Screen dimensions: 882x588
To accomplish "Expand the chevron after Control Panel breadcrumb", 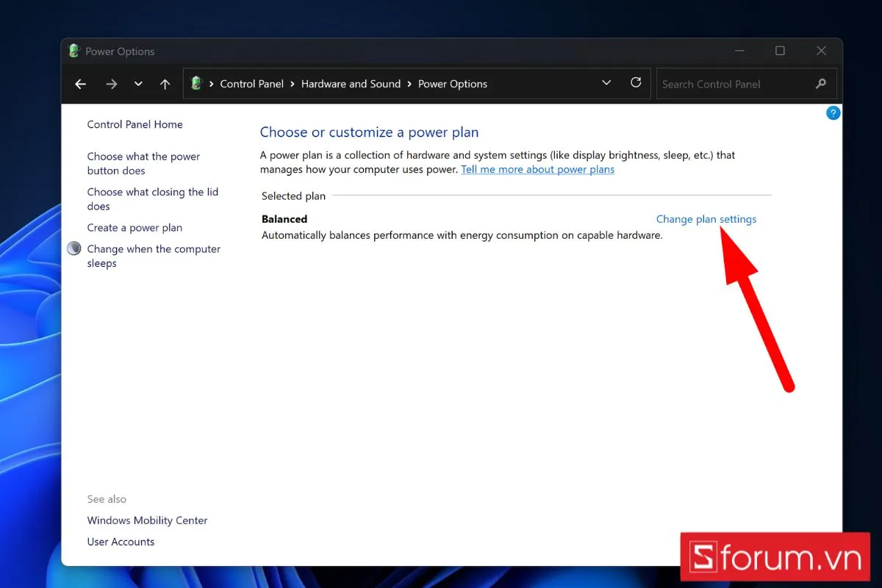I will 293,84.
